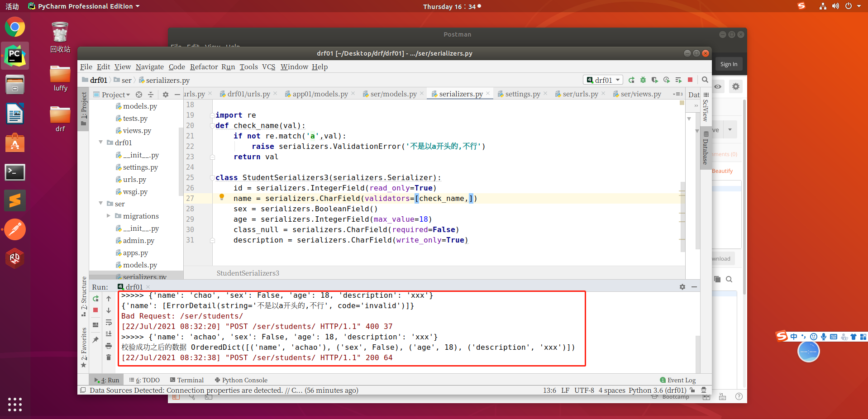Image resolution: width=868 pixels, height=419 pixels.
Task: Open the 6: TODO tool window
Action: [144, 380]
